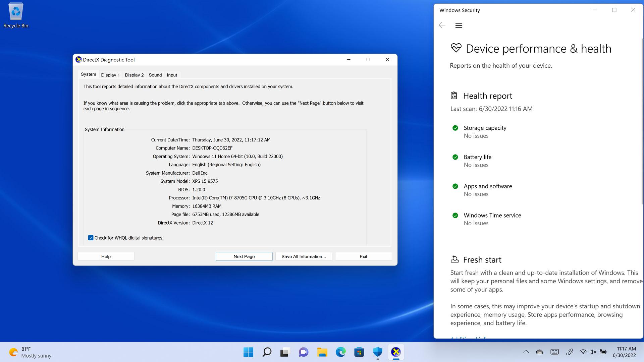Click the processor value i7-8705G text

(256, 198)
